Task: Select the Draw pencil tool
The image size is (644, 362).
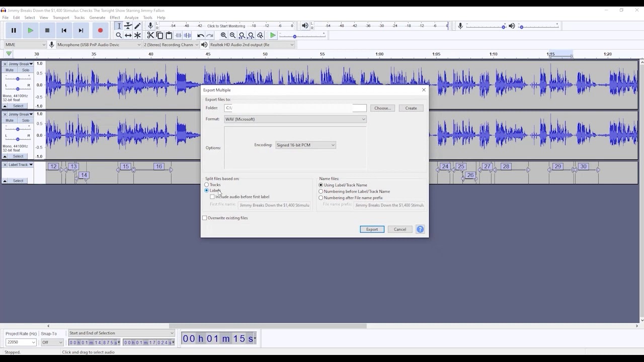Action: click(137, 26)
